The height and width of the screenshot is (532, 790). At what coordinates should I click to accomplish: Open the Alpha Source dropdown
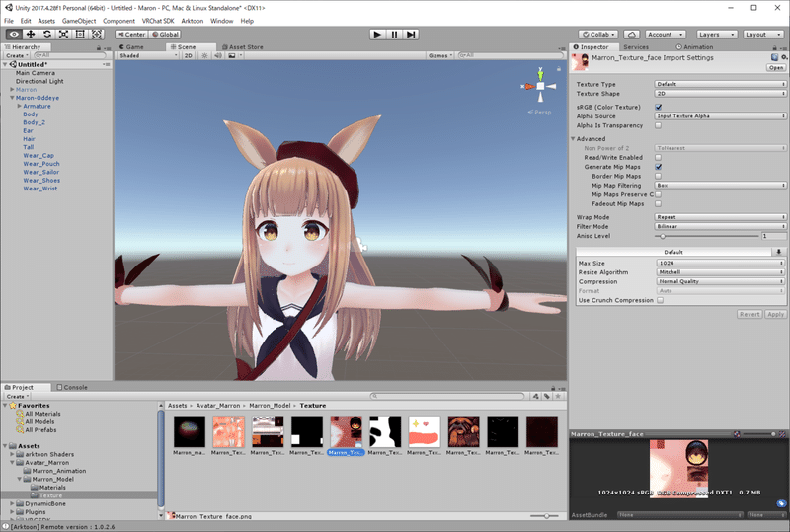[720, 115]
